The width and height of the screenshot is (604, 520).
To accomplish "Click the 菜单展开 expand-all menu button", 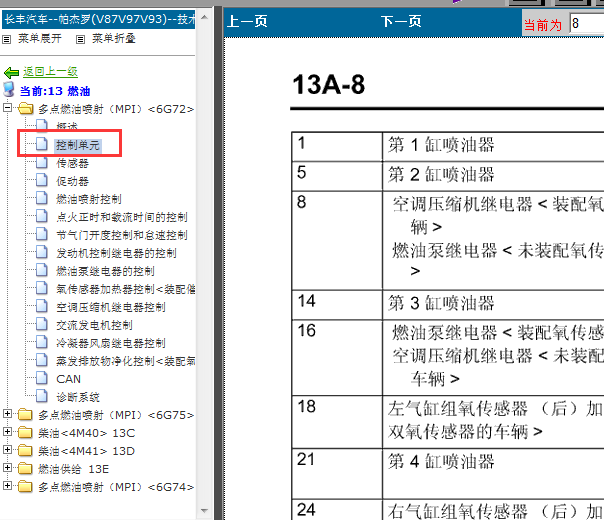I will 40,39.
